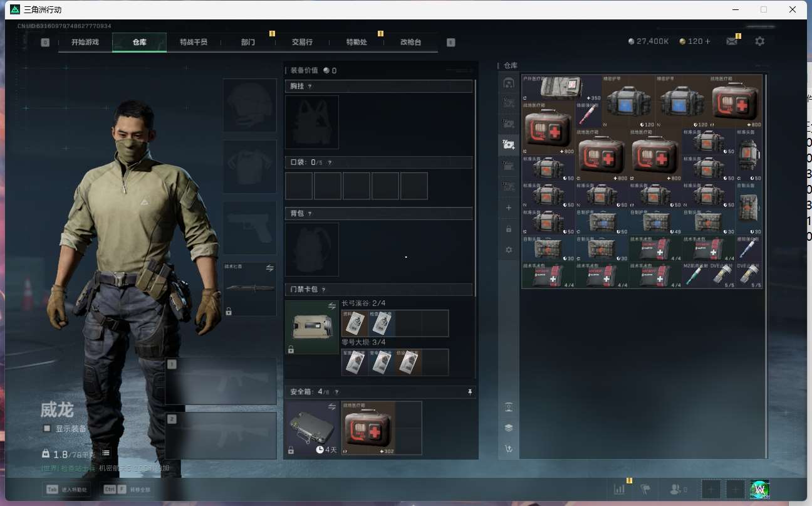812x506 pixels.
Task: Expand help for the 胸挂 section header
Action: coord(310,86)
